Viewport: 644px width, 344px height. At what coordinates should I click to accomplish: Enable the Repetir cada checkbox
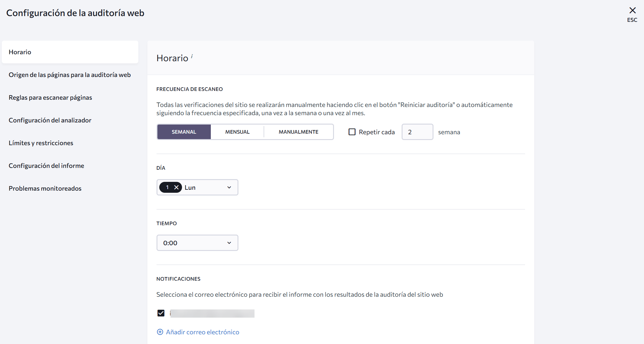352,132
